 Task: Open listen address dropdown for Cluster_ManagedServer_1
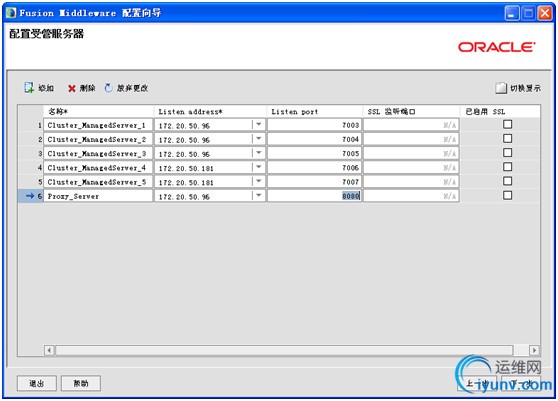click(259, 125)
